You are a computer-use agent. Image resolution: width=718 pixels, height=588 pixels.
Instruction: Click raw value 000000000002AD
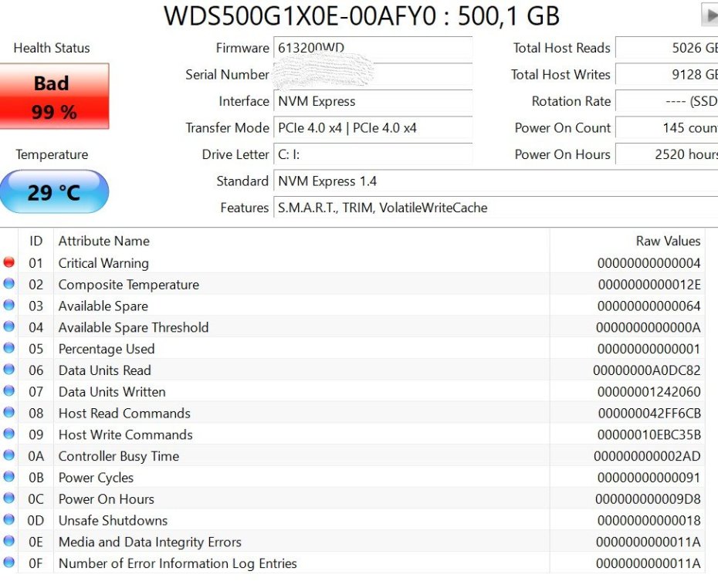[648, 456]
